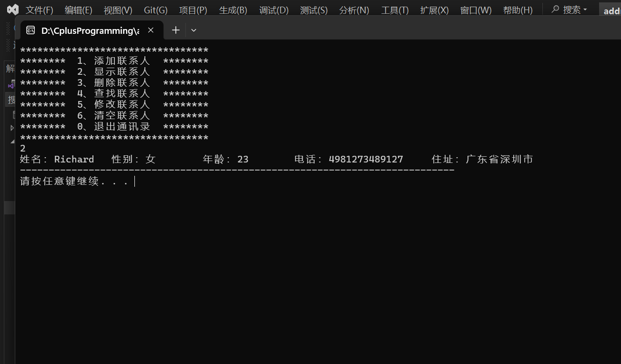Image resolution: width=621 pixels, height=364 pixels.
Task: Click the entered input number 2
Action: 23,149
